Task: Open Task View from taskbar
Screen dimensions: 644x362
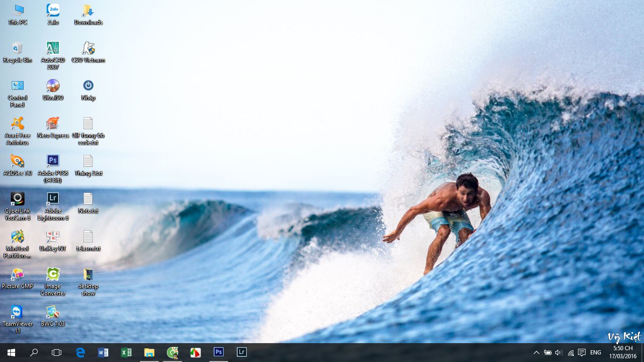Action: point(57,353)
